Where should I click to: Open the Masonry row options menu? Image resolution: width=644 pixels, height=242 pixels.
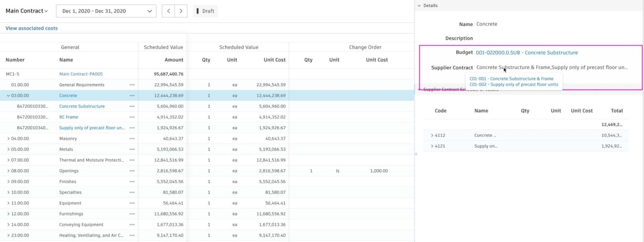point(132,139)
